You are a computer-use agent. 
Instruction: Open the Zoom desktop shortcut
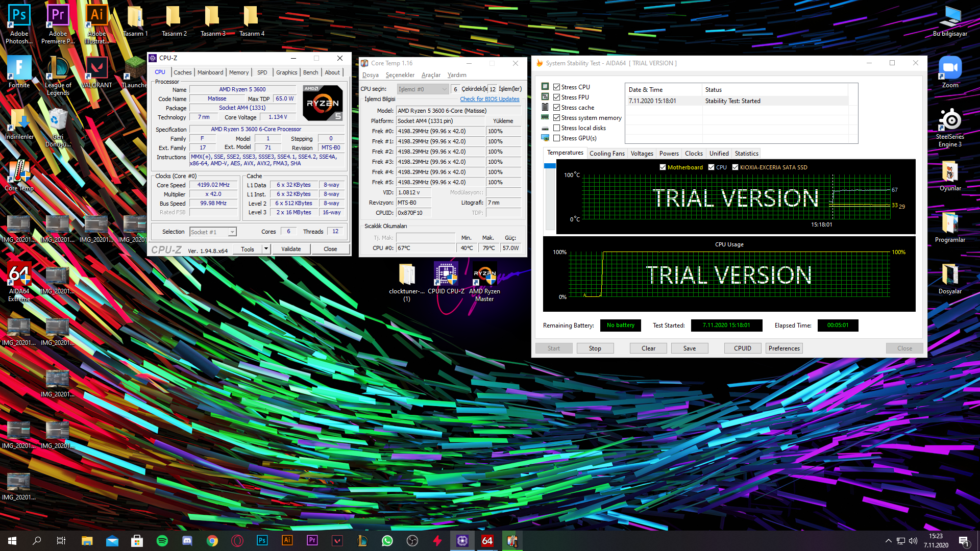(x=950, y=71)
